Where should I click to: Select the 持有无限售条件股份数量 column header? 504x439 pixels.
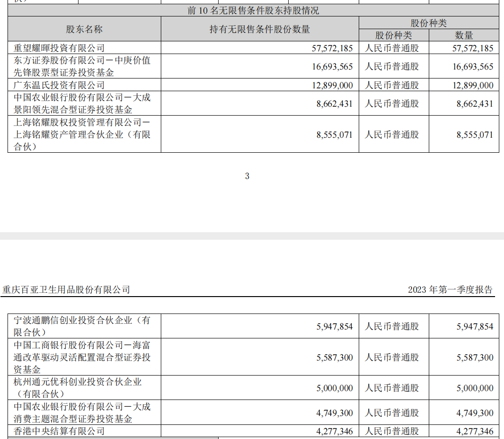point(260,29)
